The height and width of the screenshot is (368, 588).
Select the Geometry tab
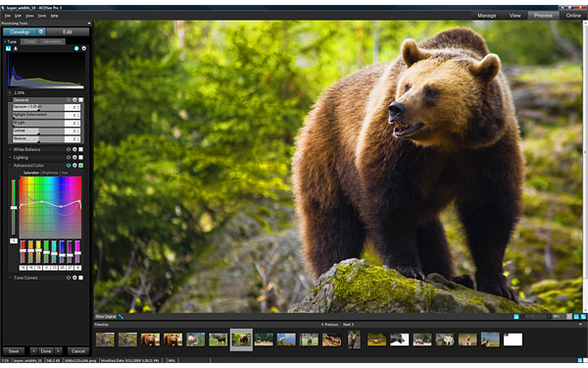click(x=52, y=41)
